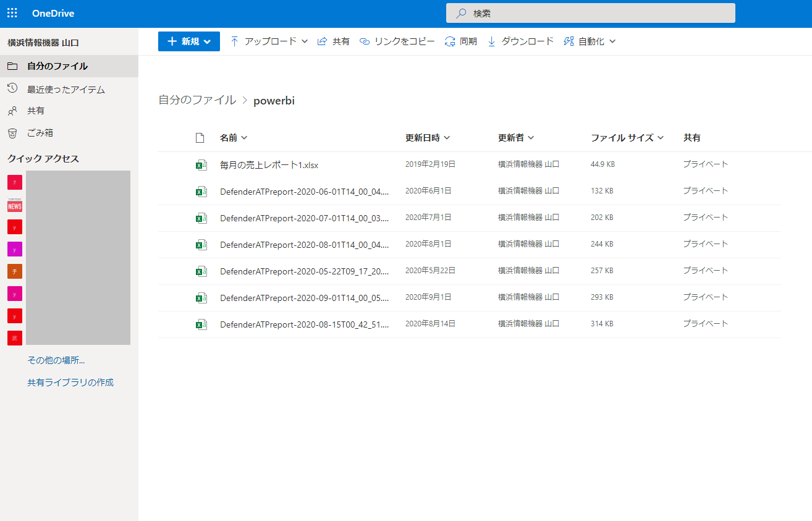812x521 pixels.
Task: Expand the 自動化 automate dropdown
Action: click(x=590, y=41)
